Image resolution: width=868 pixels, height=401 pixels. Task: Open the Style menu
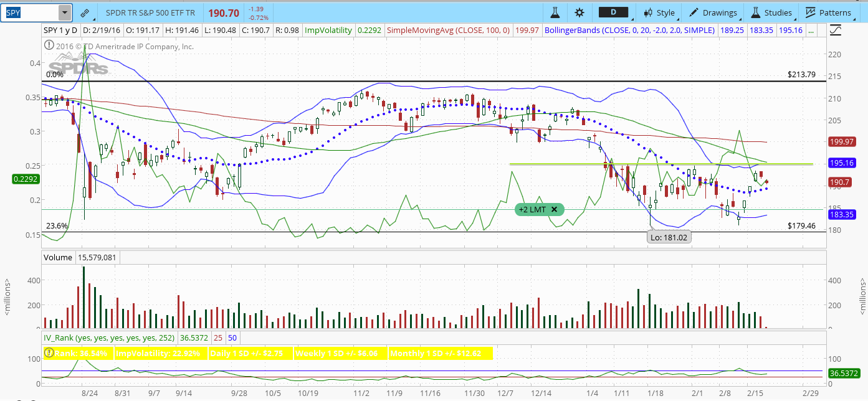659,12
